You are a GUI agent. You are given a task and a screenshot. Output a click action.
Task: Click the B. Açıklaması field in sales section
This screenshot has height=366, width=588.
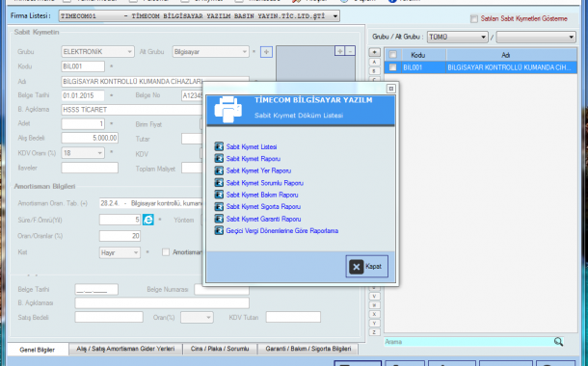(162, 303)
